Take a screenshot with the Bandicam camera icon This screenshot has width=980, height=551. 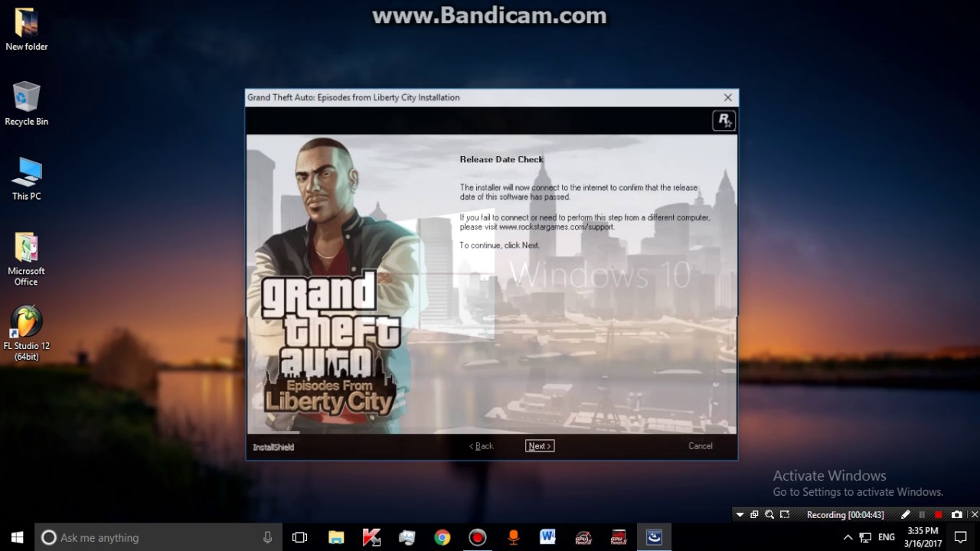click(956, 515)
